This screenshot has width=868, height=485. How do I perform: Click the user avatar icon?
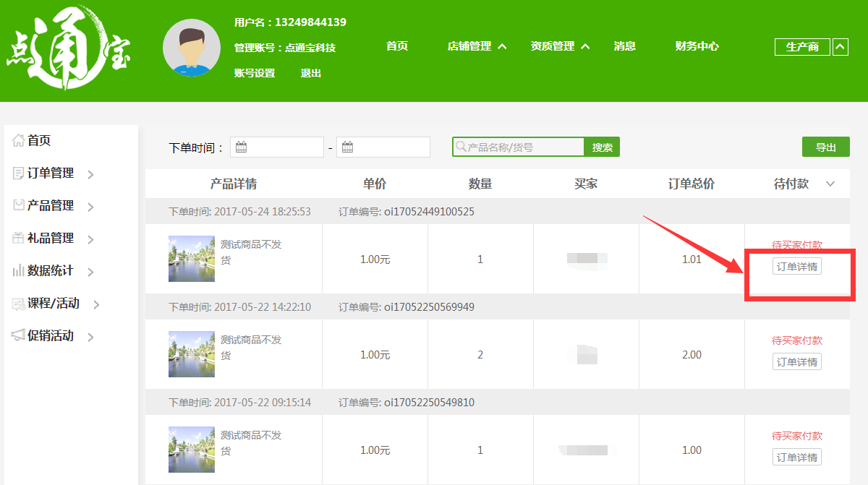point(192,48)
